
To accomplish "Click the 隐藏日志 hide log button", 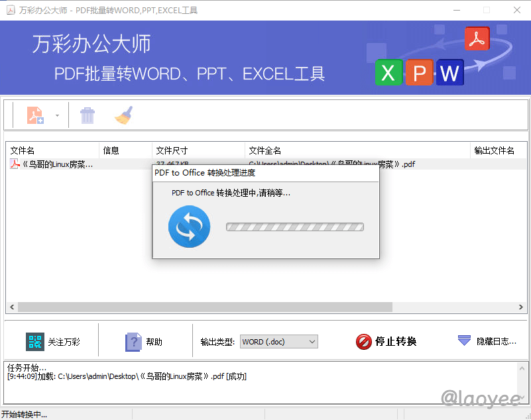I will click(487, 341).
